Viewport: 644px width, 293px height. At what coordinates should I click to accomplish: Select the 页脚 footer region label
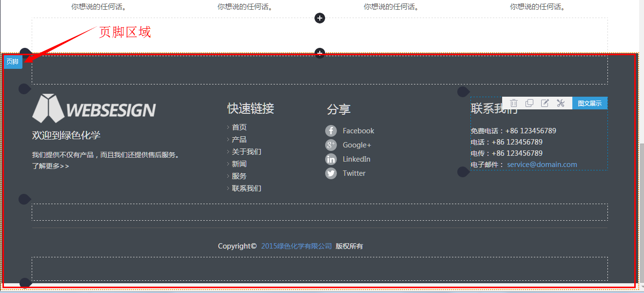click(x=13, y=62)
